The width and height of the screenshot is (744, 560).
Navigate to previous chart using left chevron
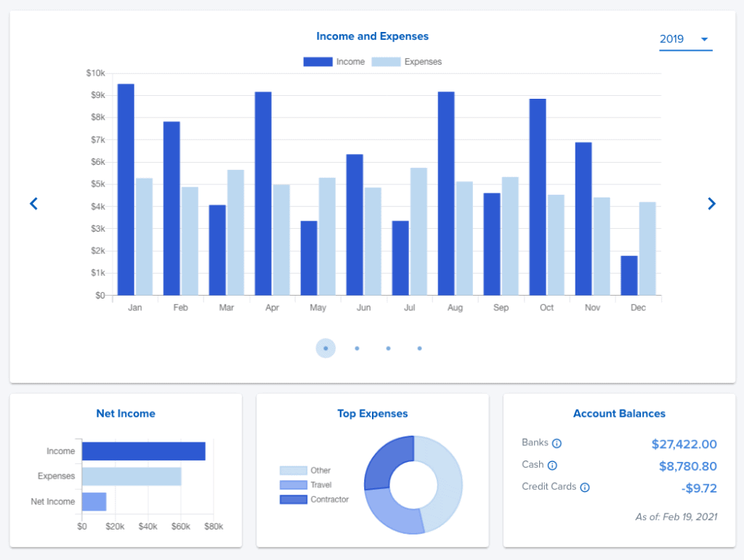pos(33,203)
